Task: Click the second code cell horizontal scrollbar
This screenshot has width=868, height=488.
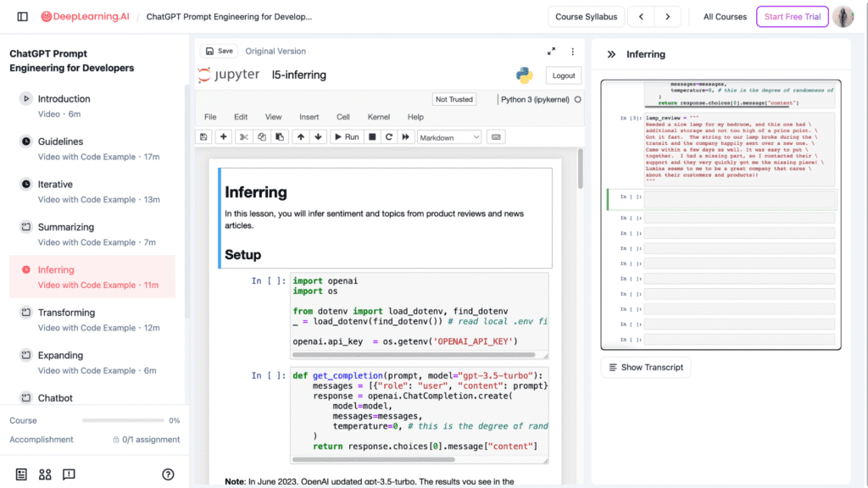Action: click(373, 459)
